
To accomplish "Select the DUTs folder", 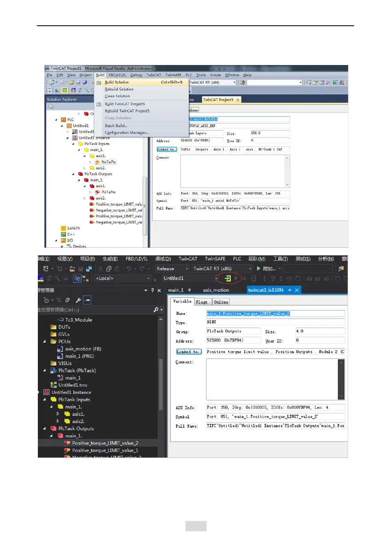I will pyautogui.click(x=64, y=327).
